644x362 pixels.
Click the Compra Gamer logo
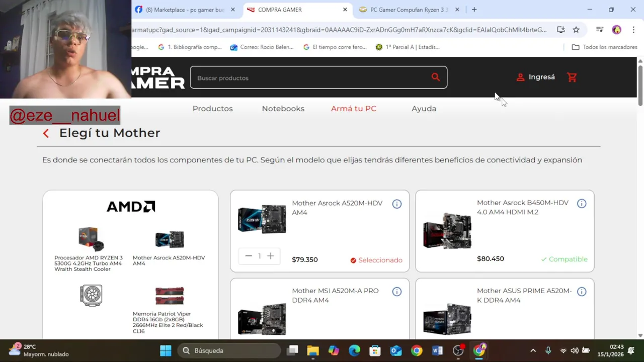point(158,77)
